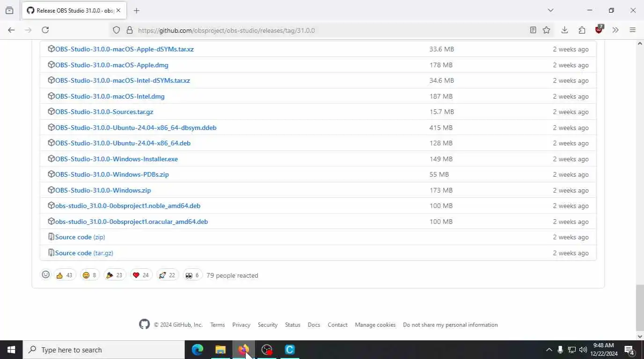Viewport: 644px width, 359px height.
Task: Click the GitHub logo in footer
Action: (144, 324)
